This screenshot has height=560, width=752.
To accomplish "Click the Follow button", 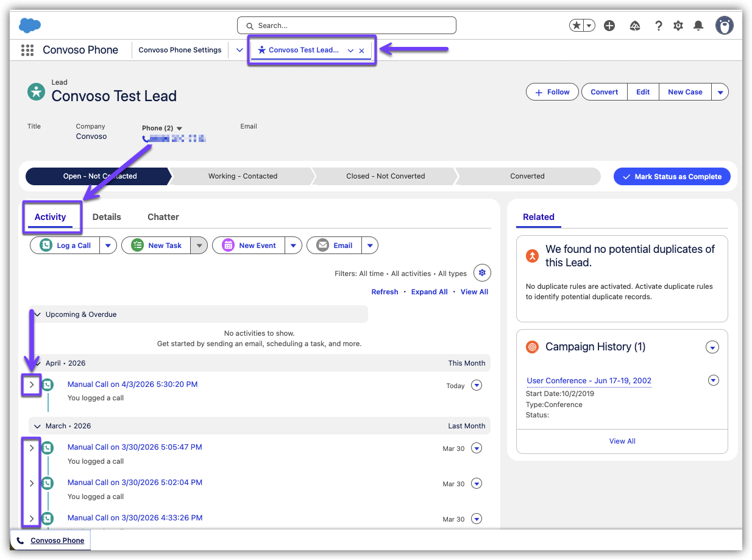I will (552, 92).
